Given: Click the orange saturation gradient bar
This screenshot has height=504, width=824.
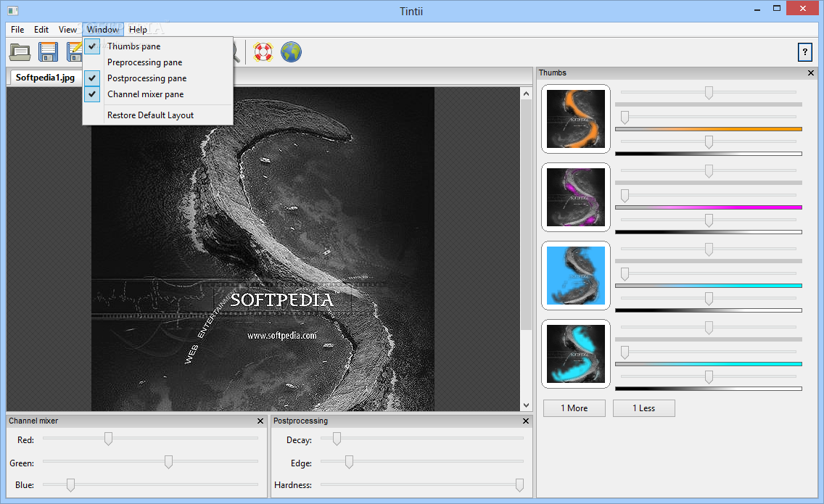Looking at the screenshot, I should point(709,129).
